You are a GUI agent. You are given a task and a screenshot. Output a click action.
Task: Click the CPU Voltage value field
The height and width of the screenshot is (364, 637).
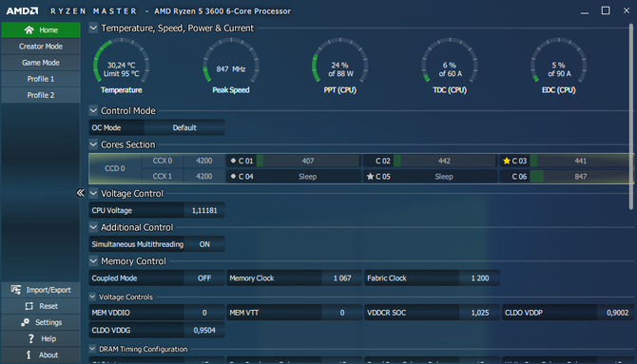[204, 210]
